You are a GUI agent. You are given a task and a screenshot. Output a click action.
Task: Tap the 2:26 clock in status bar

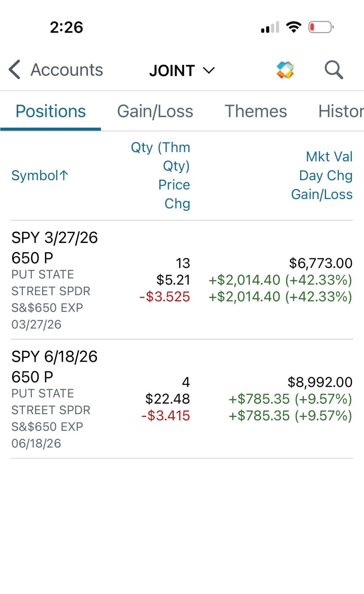click(x=66, y=27)
